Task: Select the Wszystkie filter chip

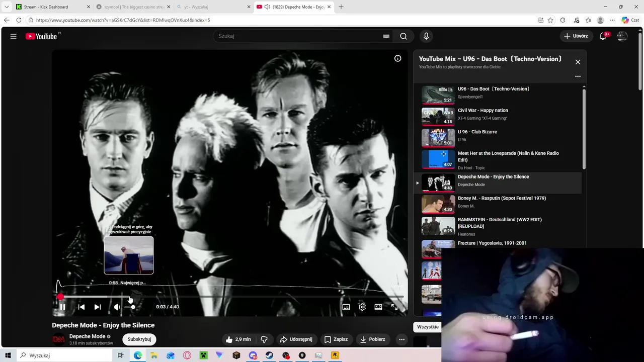Action: tap(428, 327)
